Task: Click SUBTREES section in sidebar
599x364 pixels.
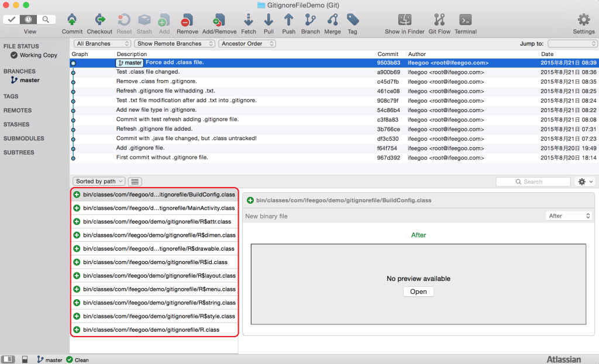Action: tap(19, 152)
